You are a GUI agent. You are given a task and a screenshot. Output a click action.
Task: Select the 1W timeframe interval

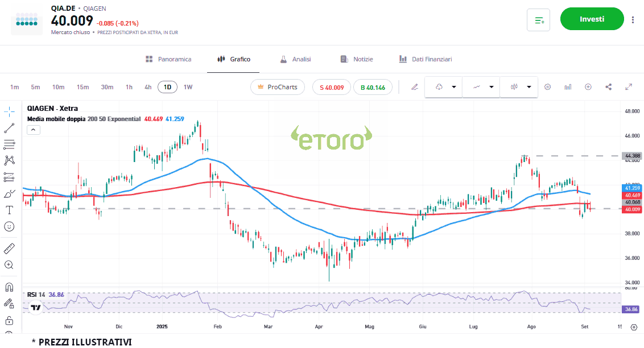point(188,87)
